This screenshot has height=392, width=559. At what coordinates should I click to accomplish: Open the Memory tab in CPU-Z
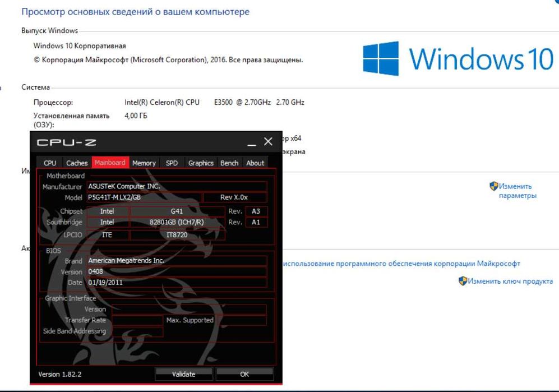pyautogui.click(x=144, y=163)
